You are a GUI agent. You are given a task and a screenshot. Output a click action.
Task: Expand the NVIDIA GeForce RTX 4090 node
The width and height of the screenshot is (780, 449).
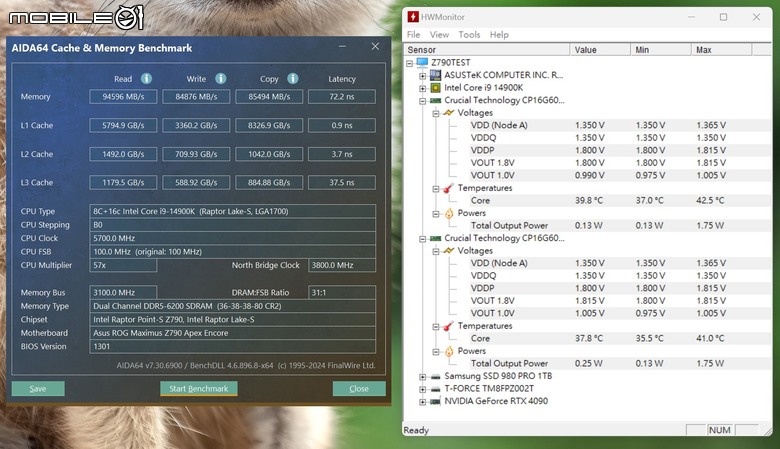(x=422, y=401)
